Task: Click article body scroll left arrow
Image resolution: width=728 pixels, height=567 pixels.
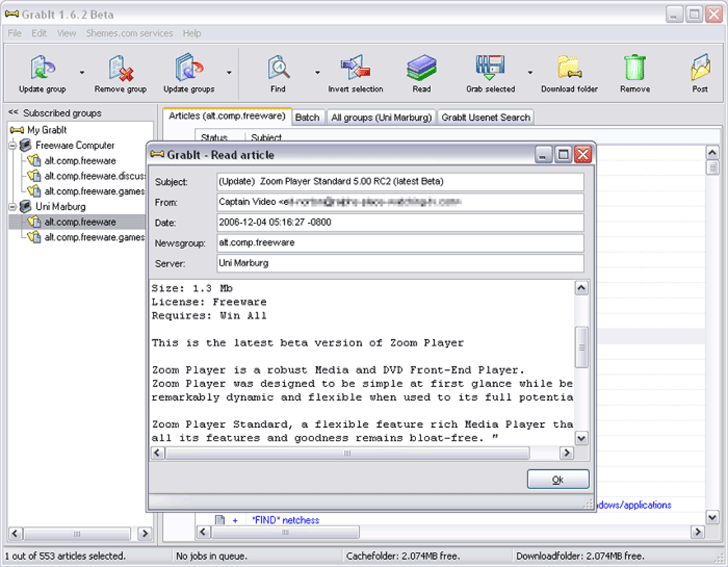Action: click(158, 453)
